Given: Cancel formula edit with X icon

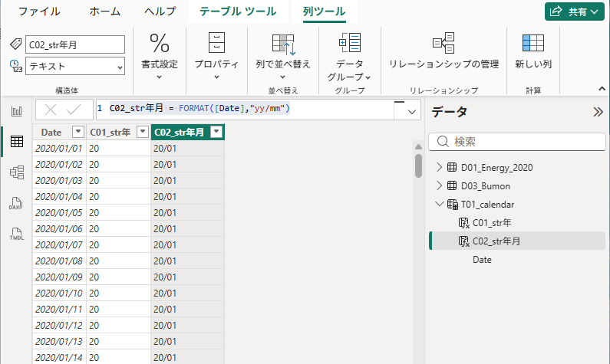Looking at the screenshot, I should [x=51, y=110].
